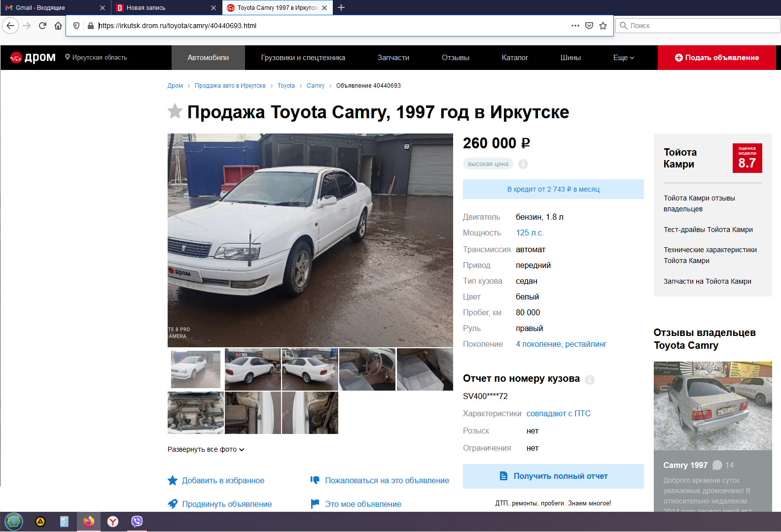The image size is (781, 532).
Task: Click comments bubble icon on Camry 1997 review
Action: [717, 465]
